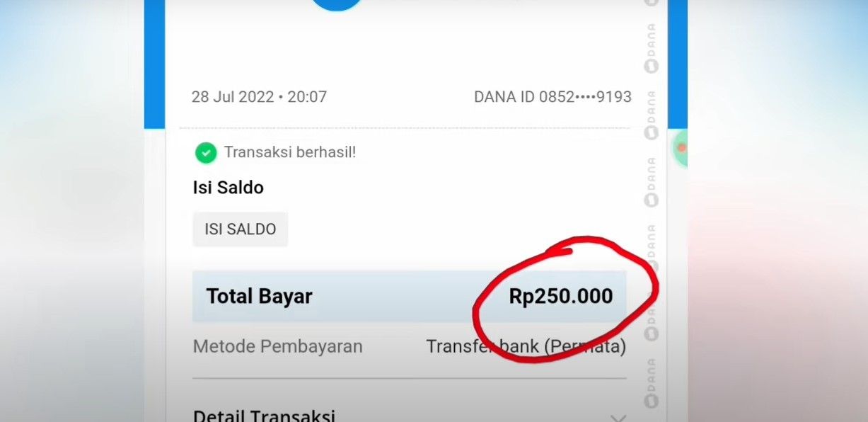This screenshot has width=868, height=422.
Task: Tap the green floating bubble on right edge
Action: tap(680, 148)
